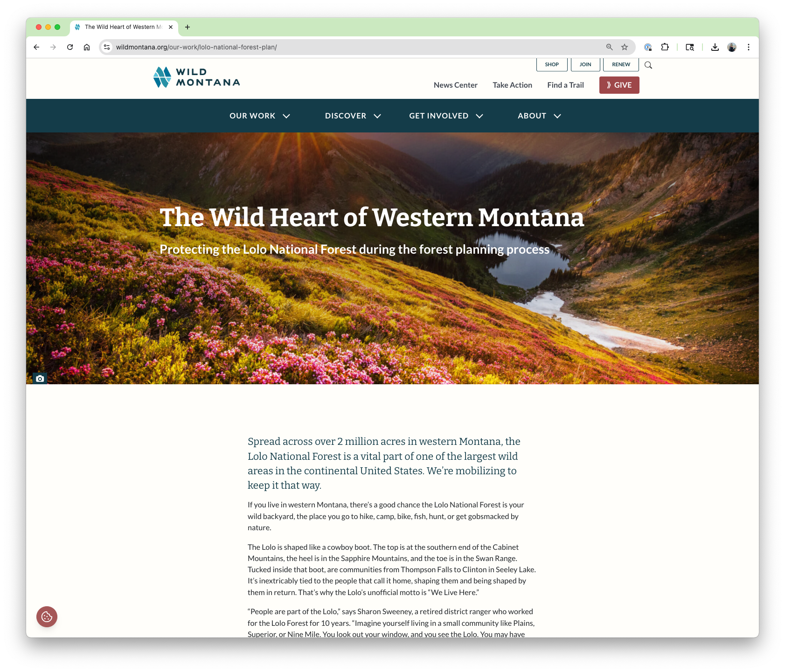Open the Find a Trail link
This screenshot has height=672, width=785.
566,85
